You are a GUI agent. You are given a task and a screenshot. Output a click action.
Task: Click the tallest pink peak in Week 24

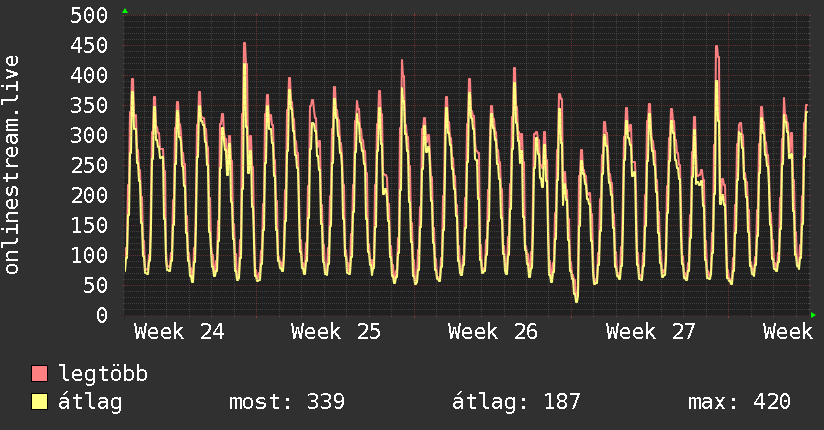(x=245, y=44)
